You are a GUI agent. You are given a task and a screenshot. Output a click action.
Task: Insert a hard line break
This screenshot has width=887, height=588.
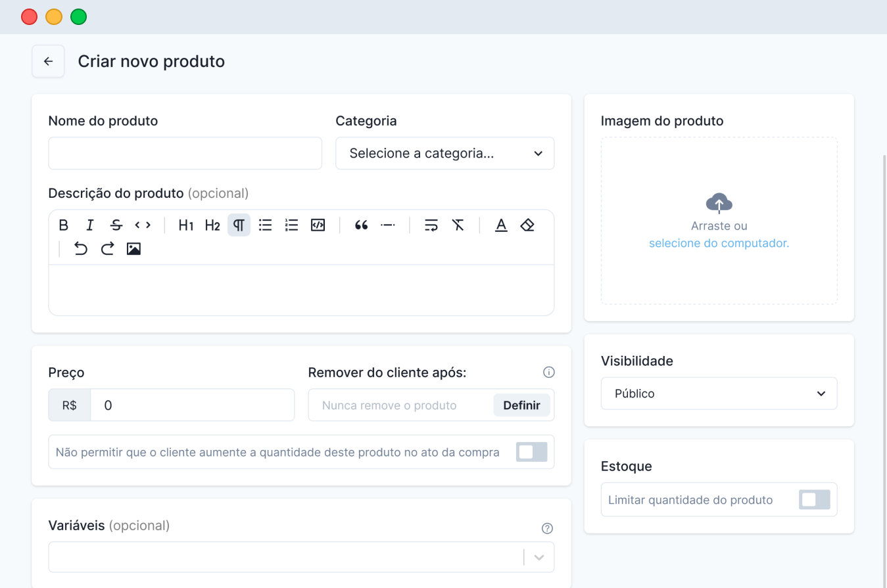pos(431,225)
